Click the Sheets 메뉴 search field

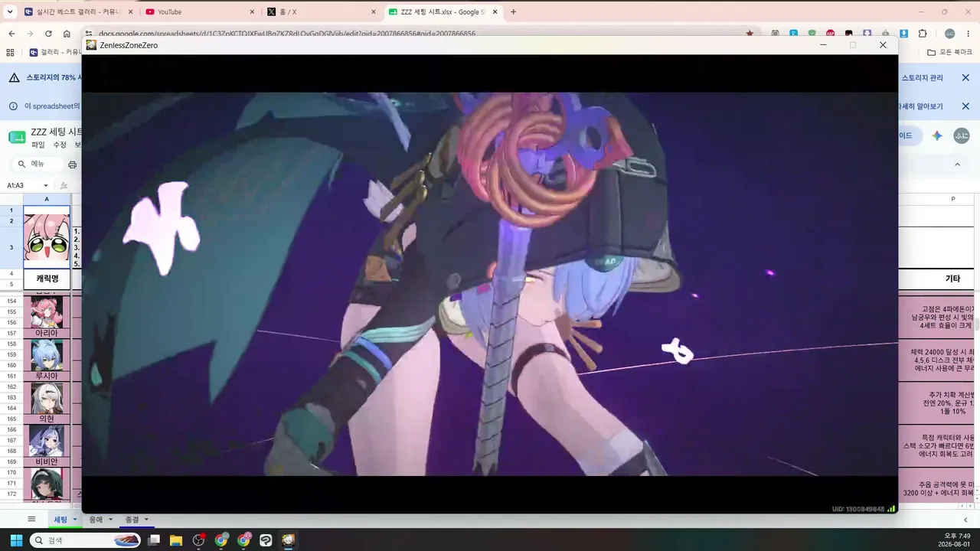[38, 165]
